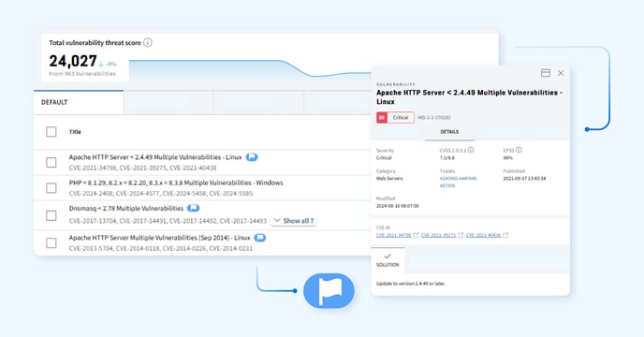Open the DETAILS tab in detail panel
Viewport: 644px width, 337px height.
(449, 132)
